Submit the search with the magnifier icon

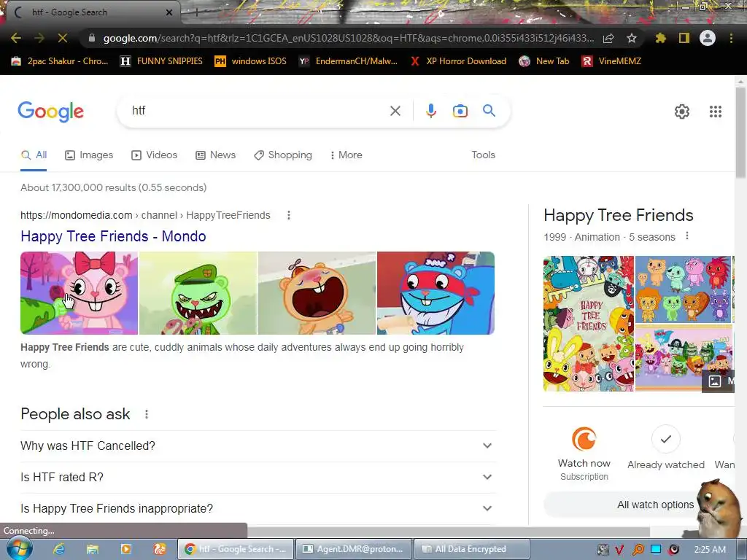[489, 111]
